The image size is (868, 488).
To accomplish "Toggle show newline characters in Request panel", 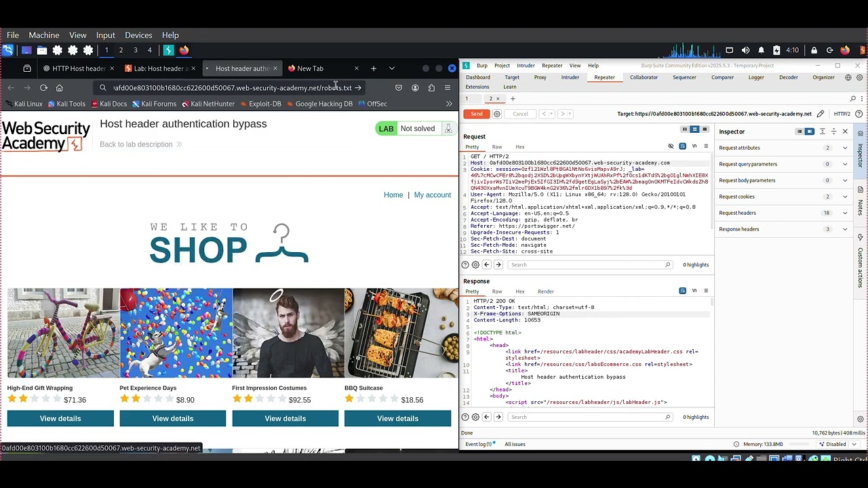I will 694,146.
